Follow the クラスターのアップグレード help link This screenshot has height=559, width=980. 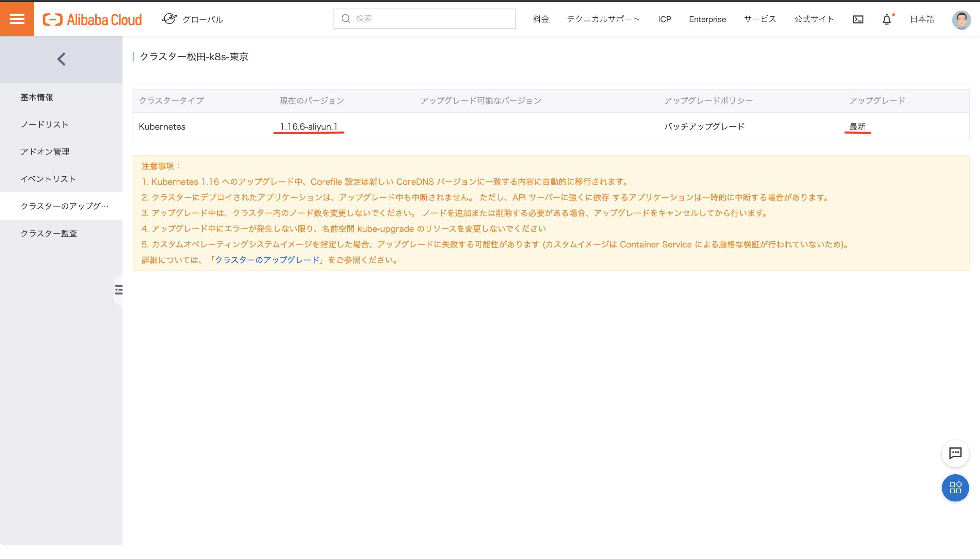click(267, 260)
